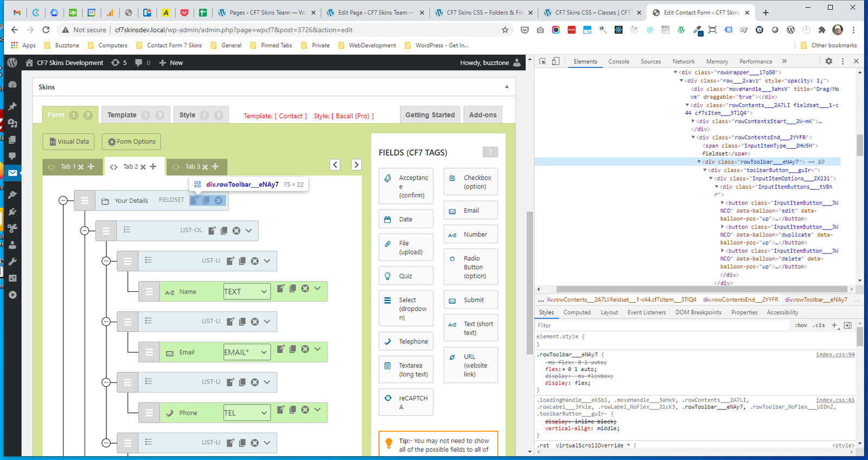Click the close icon on Tab 1
This screenshot has height=460, width=868.
point(81,167)
